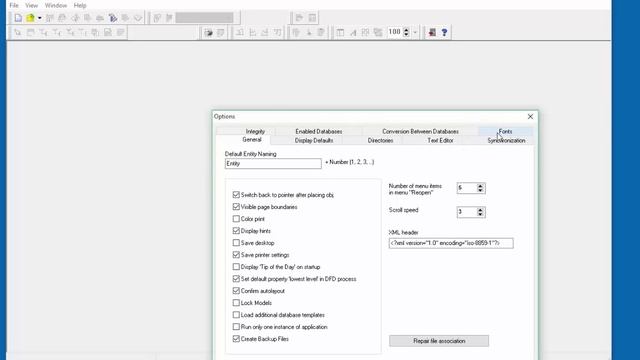Decrease the Scroll speed value
Image resolution: width=640 pixels, height=360 pixels.
[x=480, y=214]
